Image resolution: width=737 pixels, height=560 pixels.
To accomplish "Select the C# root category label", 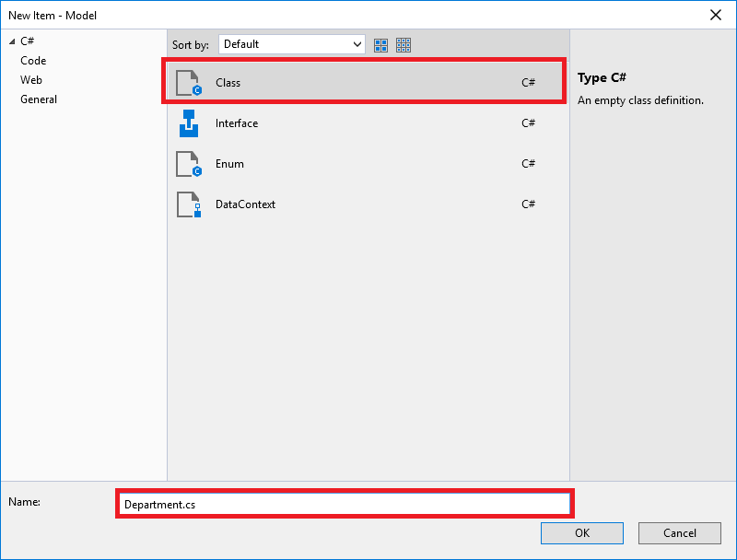I will [28, 41].
